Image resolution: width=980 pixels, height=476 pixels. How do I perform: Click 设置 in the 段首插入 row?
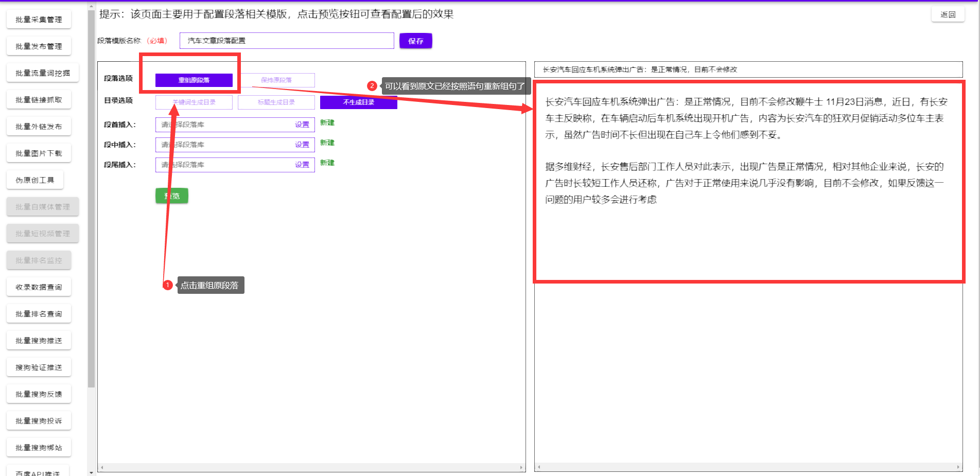(x=302, y=125)
